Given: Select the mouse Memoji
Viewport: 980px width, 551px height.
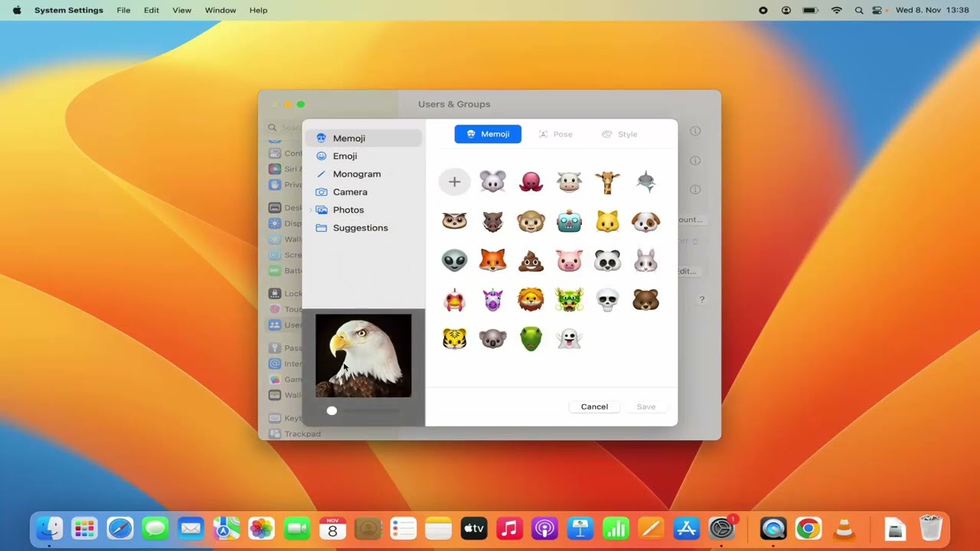Looking at the screenshot, I should (x=492, y=182).
